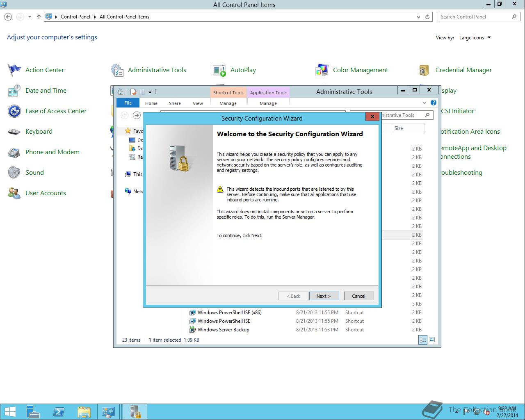Click Control Panel breadcrumb link

[x=75, y=17]
